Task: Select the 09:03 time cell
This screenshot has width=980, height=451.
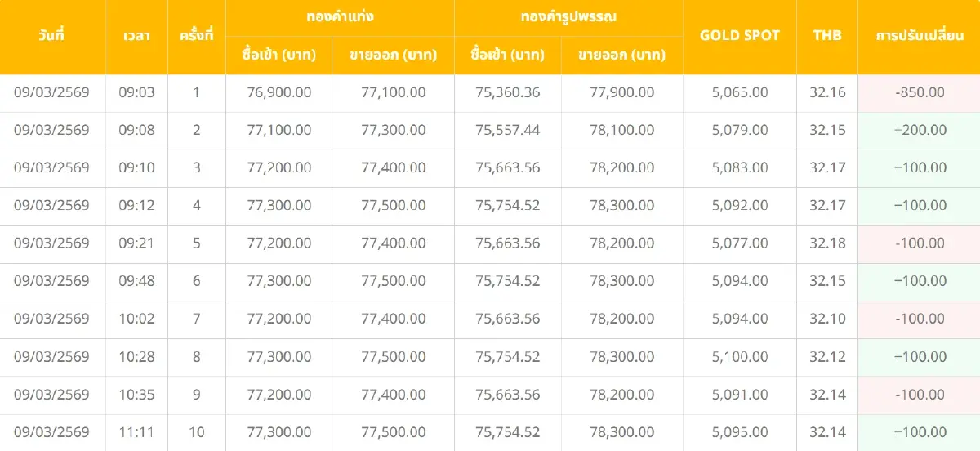Action: pyautogui.click(x=136, y=92)
